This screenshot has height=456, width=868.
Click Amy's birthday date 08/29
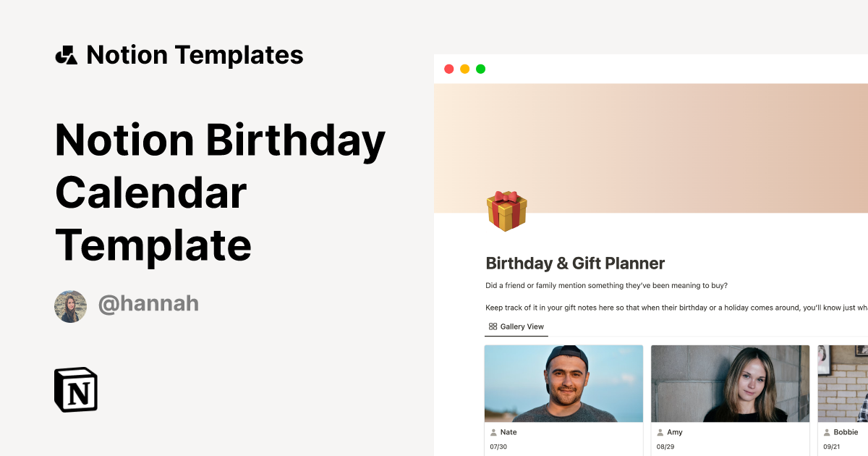pos(665,447)
